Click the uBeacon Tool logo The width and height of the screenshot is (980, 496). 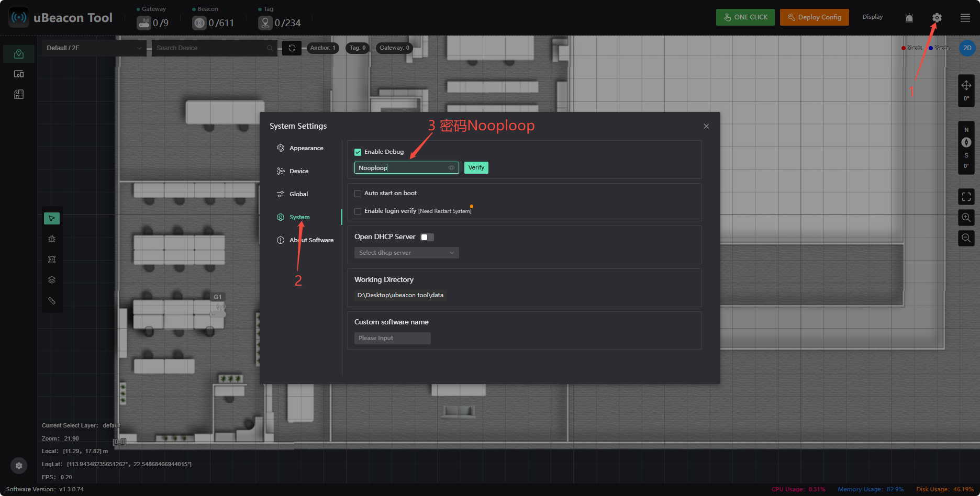[19, 18]
